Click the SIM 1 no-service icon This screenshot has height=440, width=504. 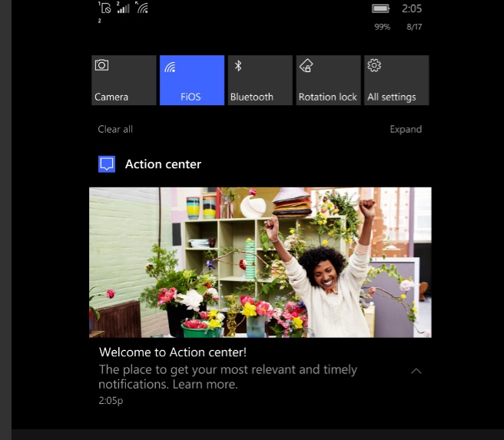[104, 8]
